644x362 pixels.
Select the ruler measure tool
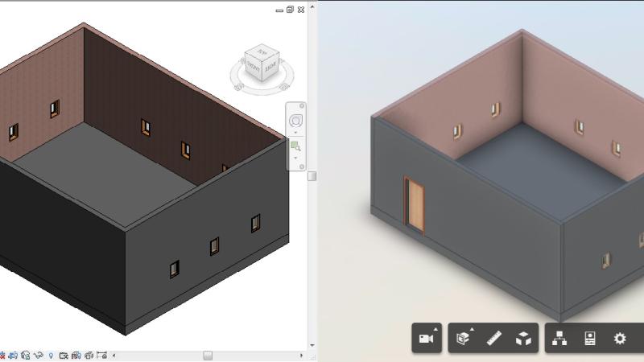pyautogui.click(x=493, y=339)
